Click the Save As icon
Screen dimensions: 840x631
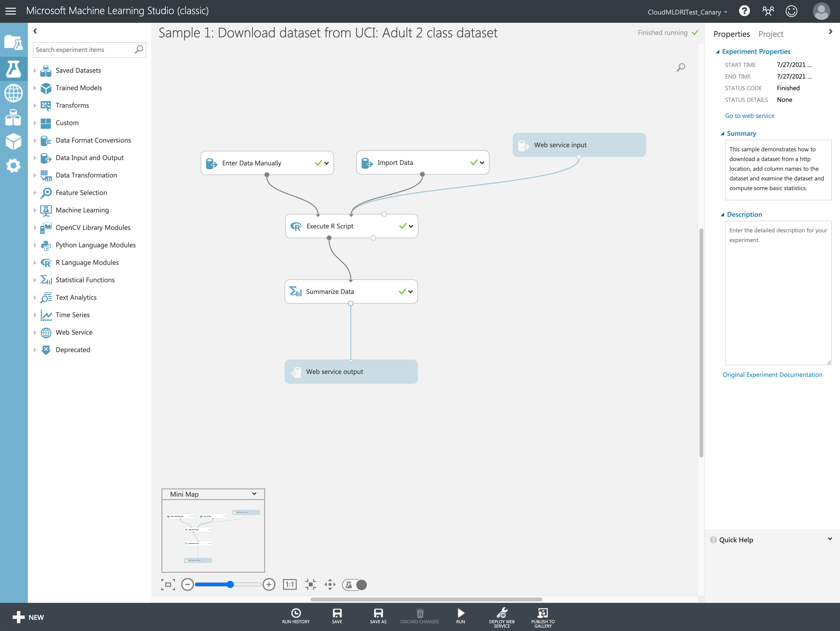pos(378,613)
